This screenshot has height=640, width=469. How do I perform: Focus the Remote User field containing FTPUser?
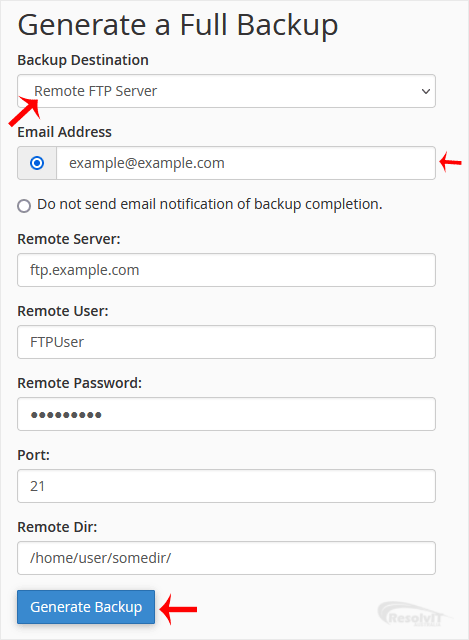point(226,342)
